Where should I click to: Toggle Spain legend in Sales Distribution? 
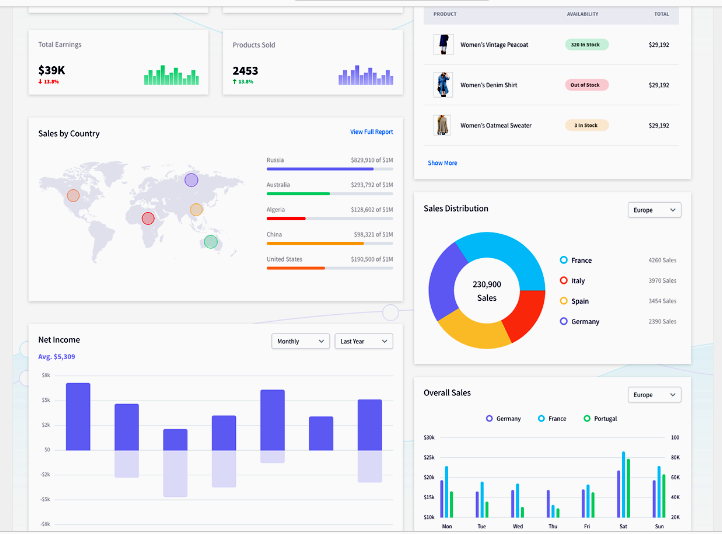[x=574, y=301]
